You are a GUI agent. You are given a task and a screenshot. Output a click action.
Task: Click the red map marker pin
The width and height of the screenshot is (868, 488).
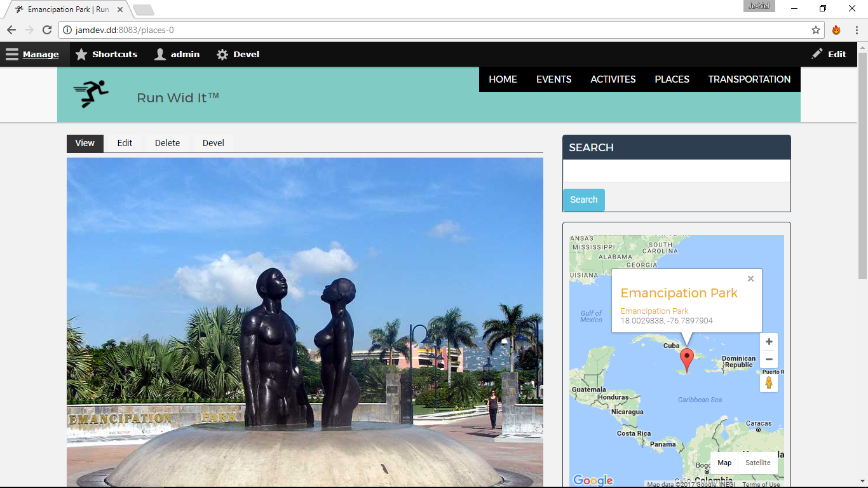pos(686,360)
